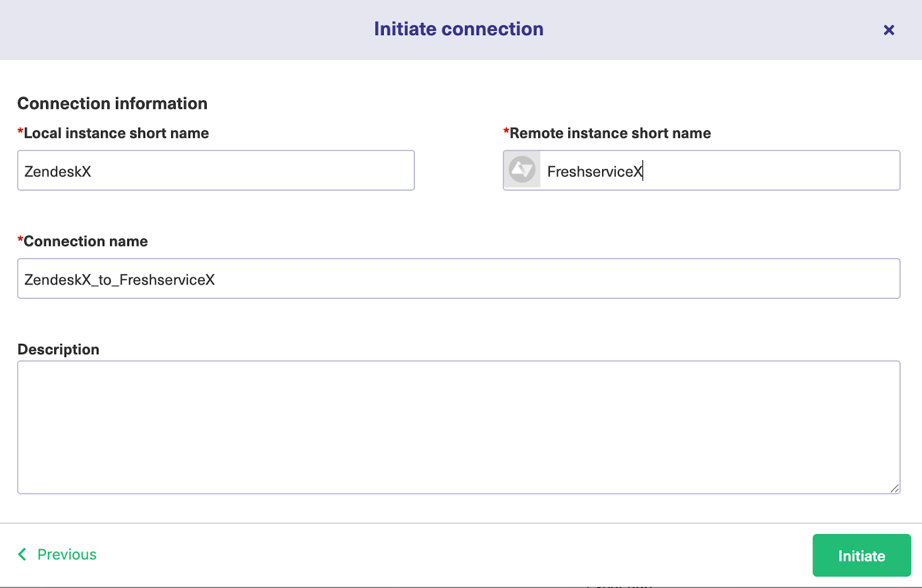Click the Connection information heading
This screenshot has width=922, height=588.
tap(112, 104)
